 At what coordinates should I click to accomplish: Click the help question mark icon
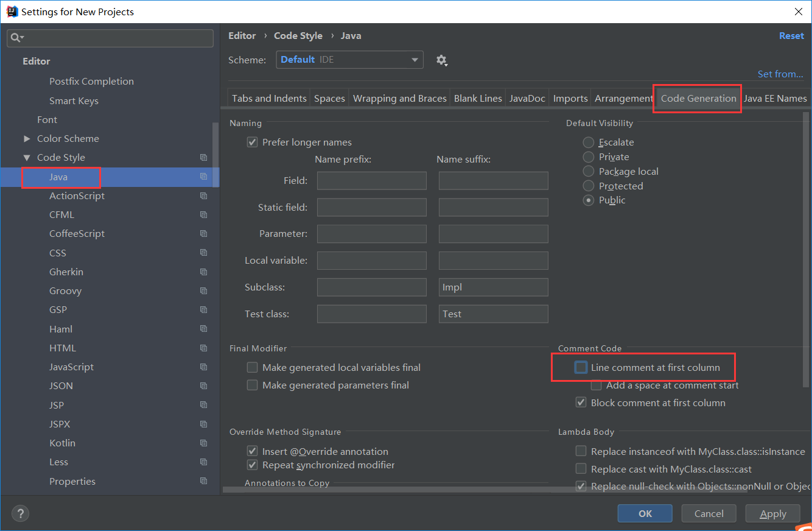pyautogui.click(x=19, y=513)
